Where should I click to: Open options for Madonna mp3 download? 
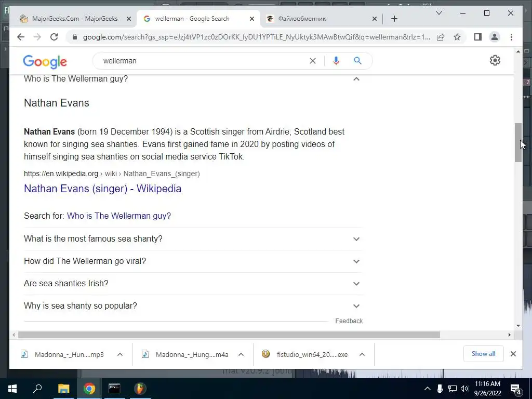120,354
